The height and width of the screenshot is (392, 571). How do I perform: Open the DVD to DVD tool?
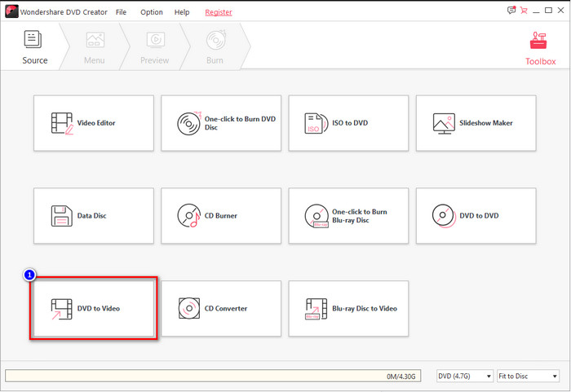click(476, 216)
